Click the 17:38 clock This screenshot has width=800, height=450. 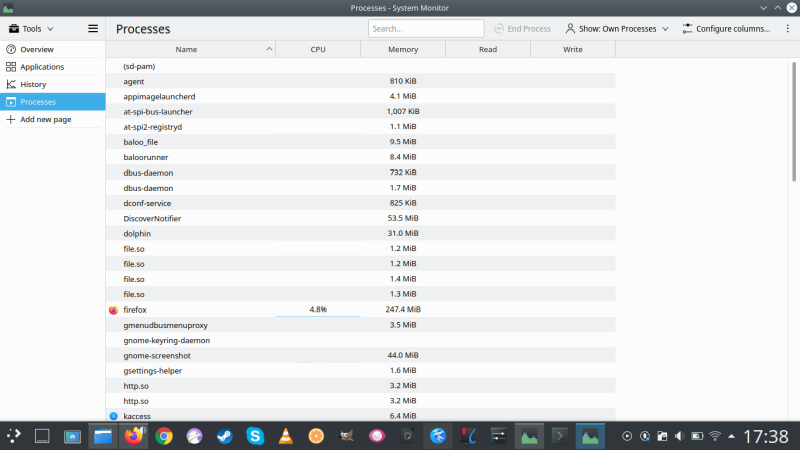click(x=766, y=436)
